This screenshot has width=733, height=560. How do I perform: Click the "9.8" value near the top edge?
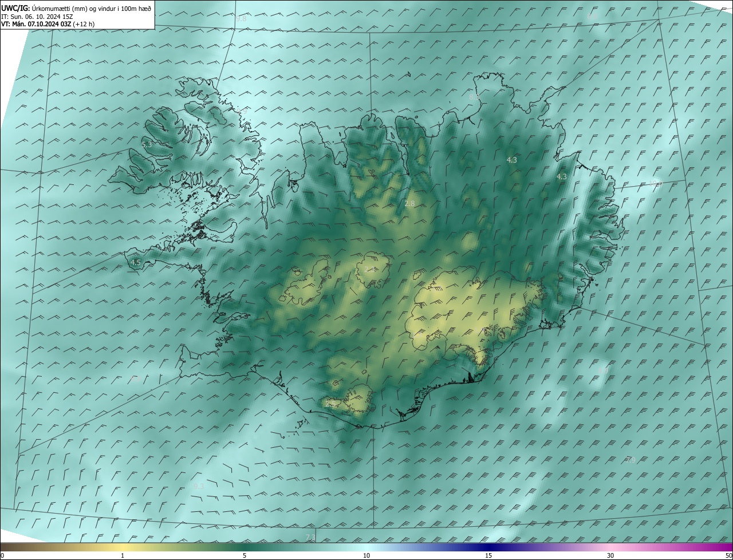coord(242,18)
